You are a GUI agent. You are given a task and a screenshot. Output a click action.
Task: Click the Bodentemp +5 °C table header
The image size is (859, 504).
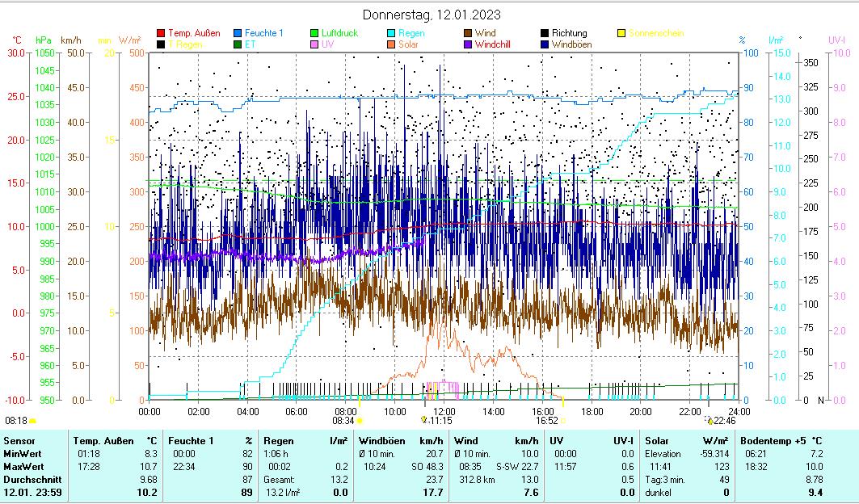point(781,441)
